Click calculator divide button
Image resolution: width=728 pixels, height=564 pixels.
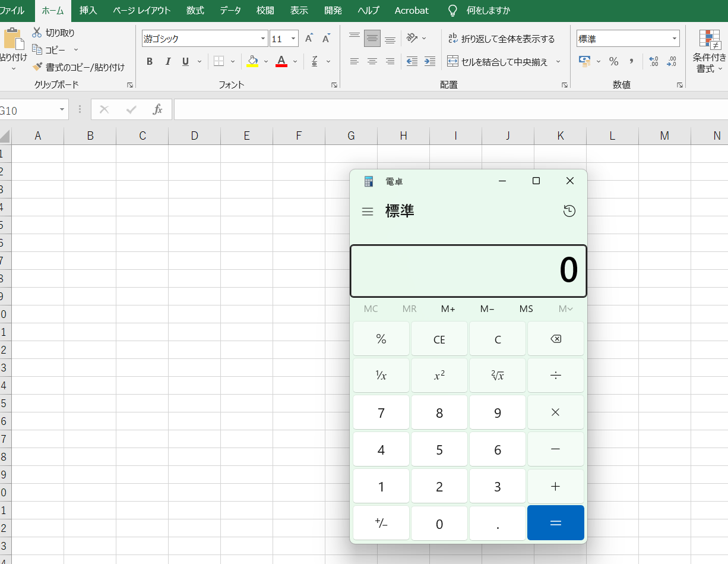click(x=556, y=376)
